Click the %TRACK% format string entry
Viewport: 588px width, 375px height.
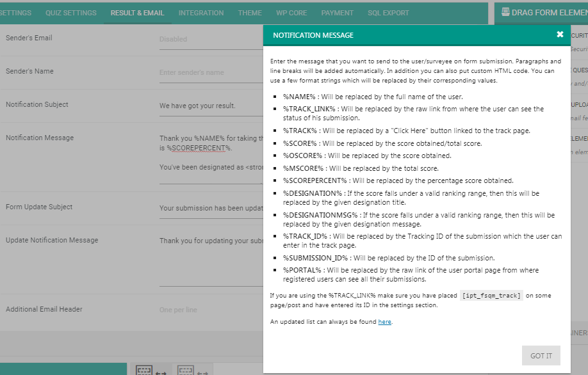click(x=407, y=131)
